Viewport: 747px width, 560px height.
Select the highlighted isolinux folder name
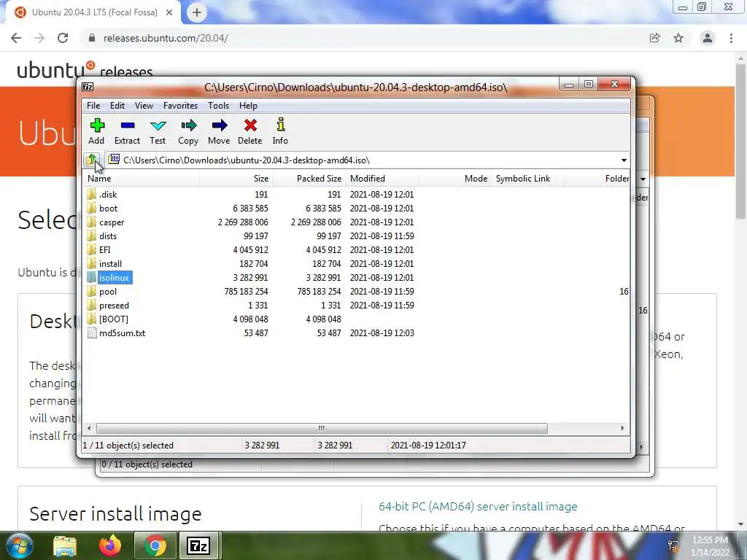pyautogui.click(x=115, y=278)
